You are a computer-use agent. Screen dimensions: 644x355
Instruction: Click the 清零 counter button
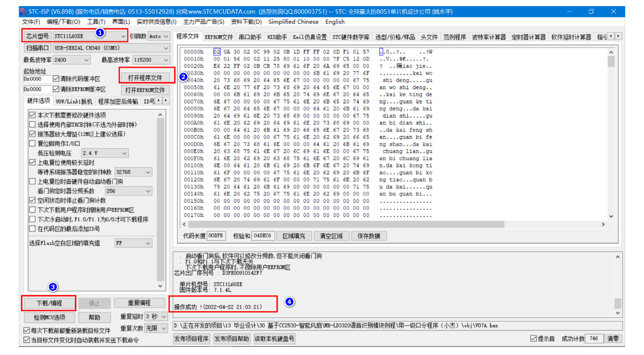[x=613, y=339]
